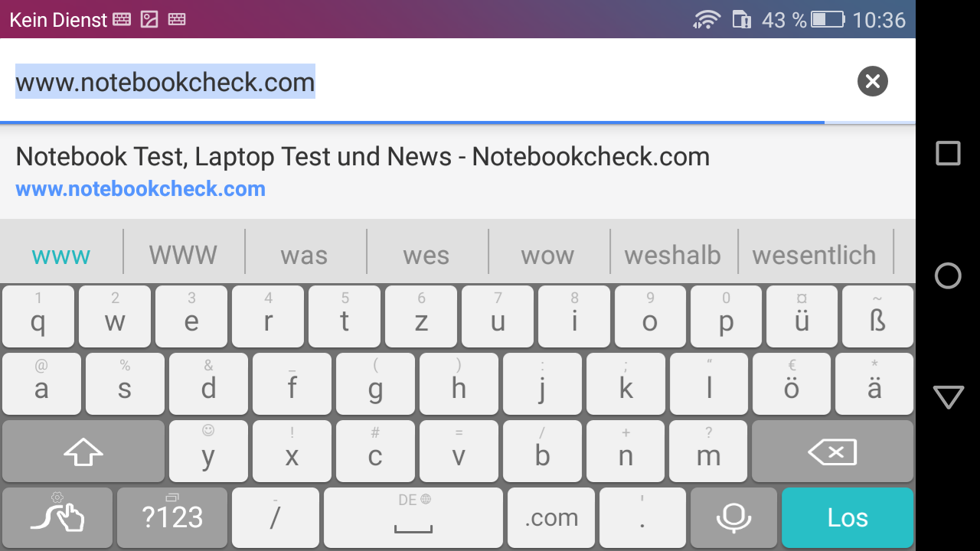980x551 pixels.
Task: Tap the backspace delete key
Action: 832,452
